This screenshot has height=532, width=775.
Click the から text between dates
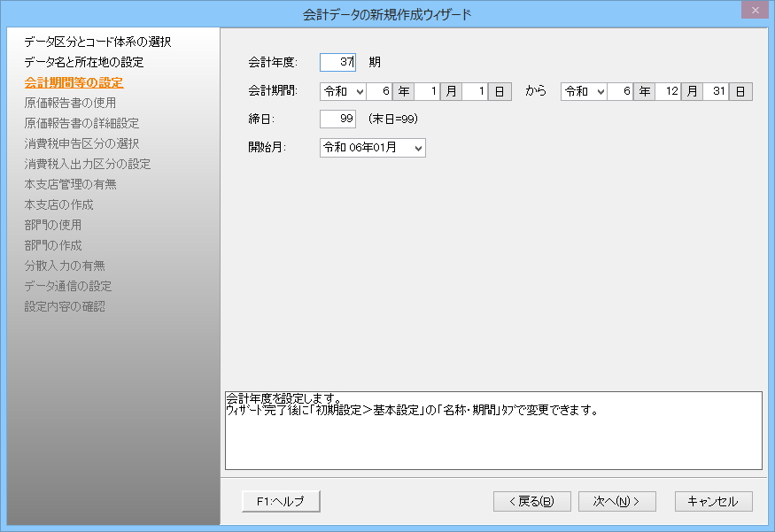(x=536, y=91)
